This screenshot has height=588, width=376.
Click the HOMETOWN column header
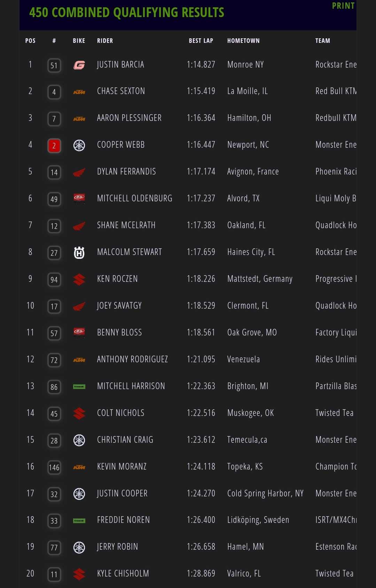tap(243, 41)
